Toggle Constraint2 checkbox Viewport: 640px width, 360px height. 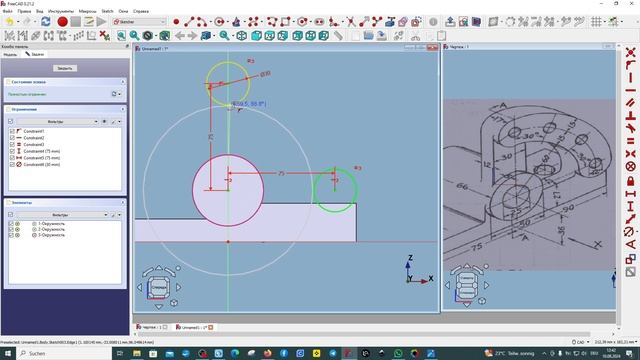(12, 138)
